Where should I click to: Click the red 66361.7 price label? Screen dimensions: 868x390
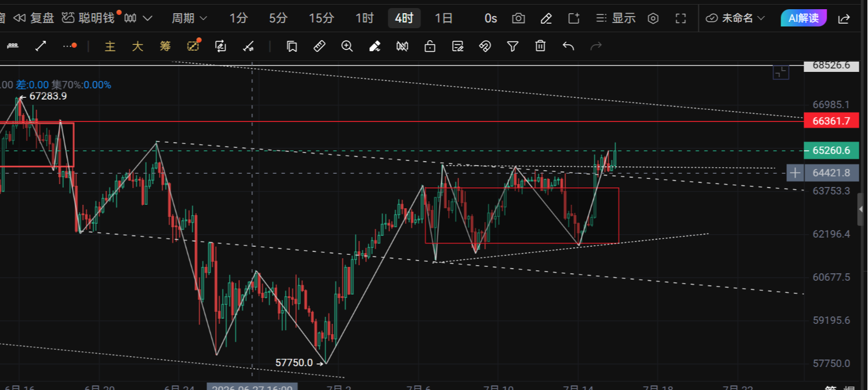(831, 121)
